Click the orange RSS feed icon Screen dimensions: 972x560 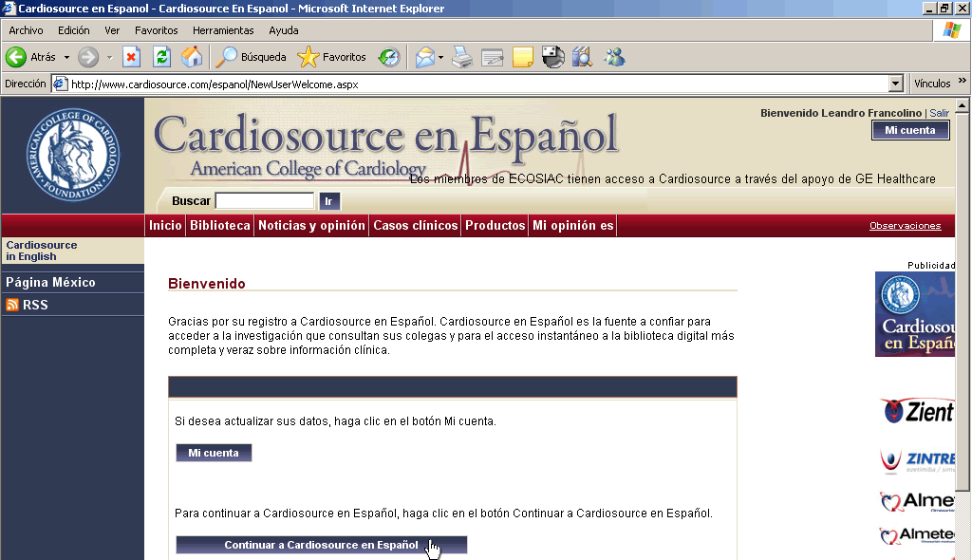point(12,305)
